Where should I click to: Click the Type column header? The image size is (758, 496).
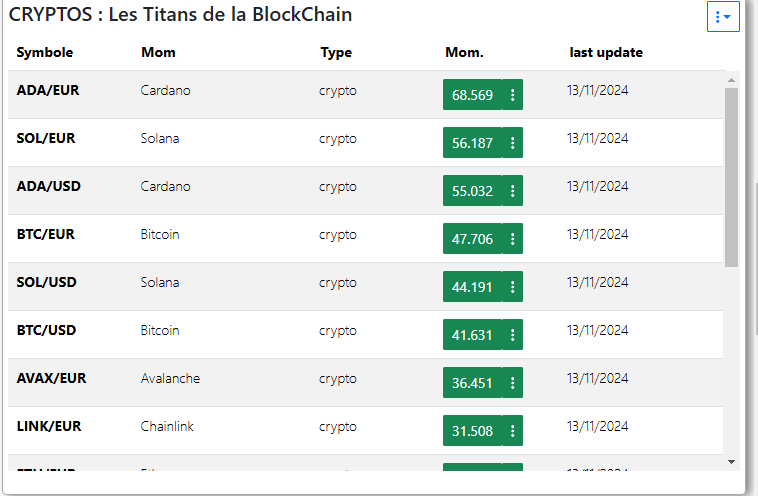pos(336,53)
